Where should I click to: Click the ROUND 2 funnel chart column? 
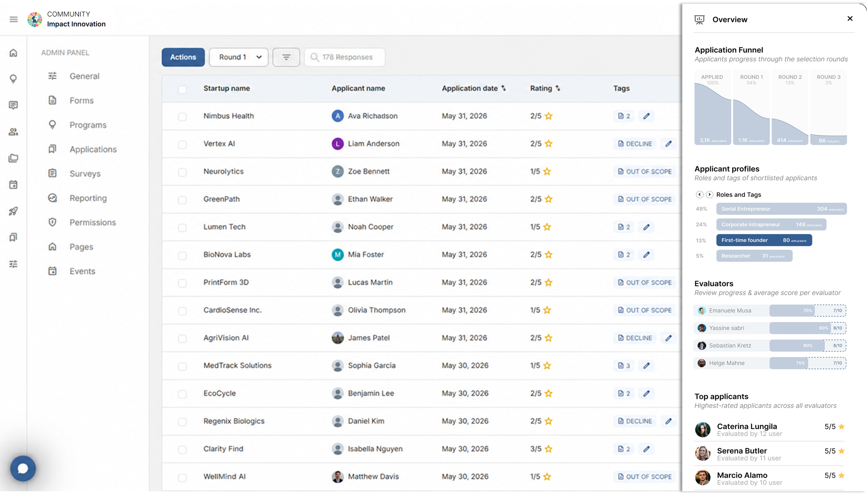pos(790,108)
